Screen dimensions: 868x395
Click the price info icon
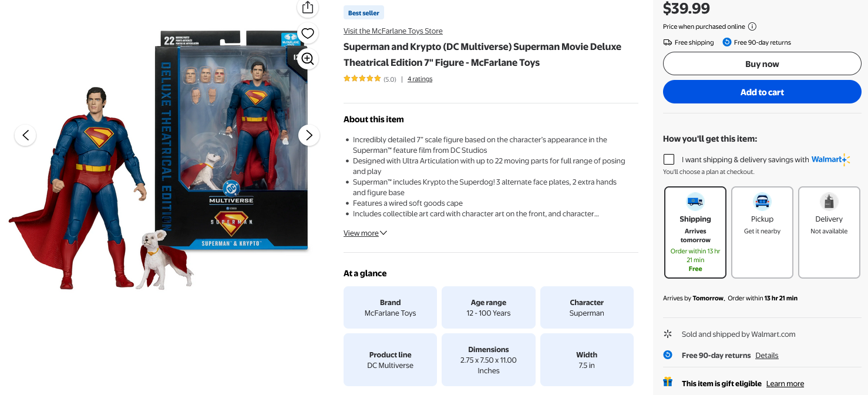pos(752,26)
